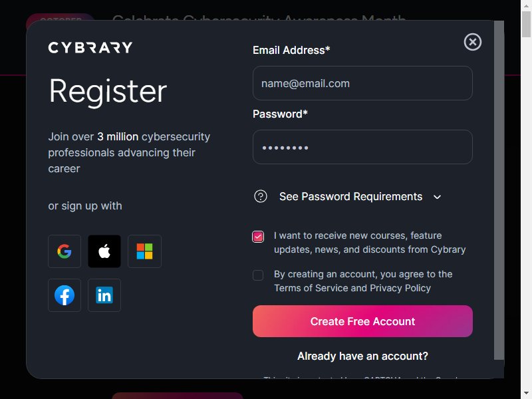Image resolution: width=532 pixels, height=399 pixels.
Task: Sign up with the Facebook icon
Action: tap(65, 295)
